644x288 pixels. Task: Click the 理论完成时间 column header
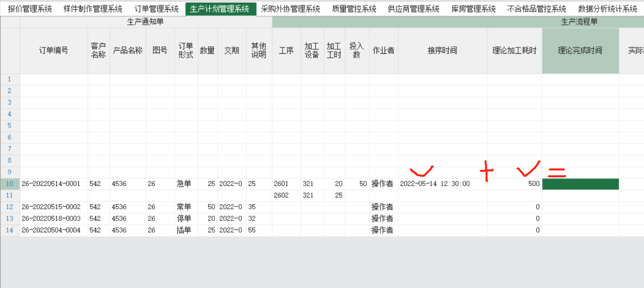[x=580, y=51]
